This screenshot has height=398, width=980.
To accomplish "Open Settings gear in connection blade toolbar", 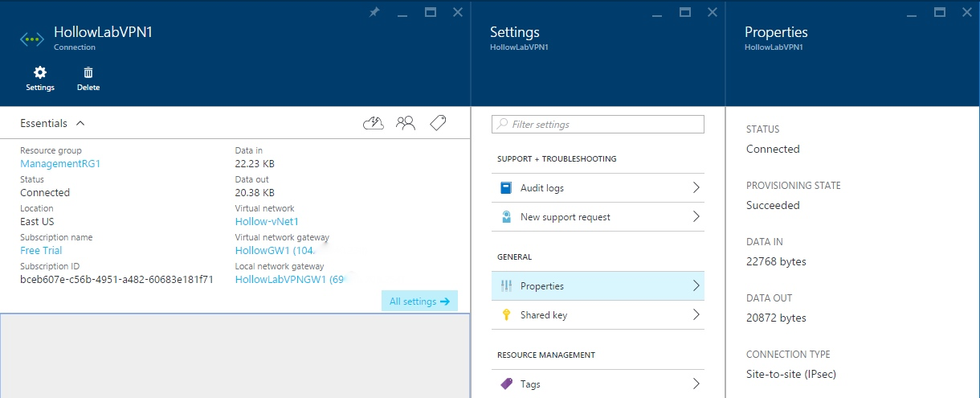I will (40, 78).
